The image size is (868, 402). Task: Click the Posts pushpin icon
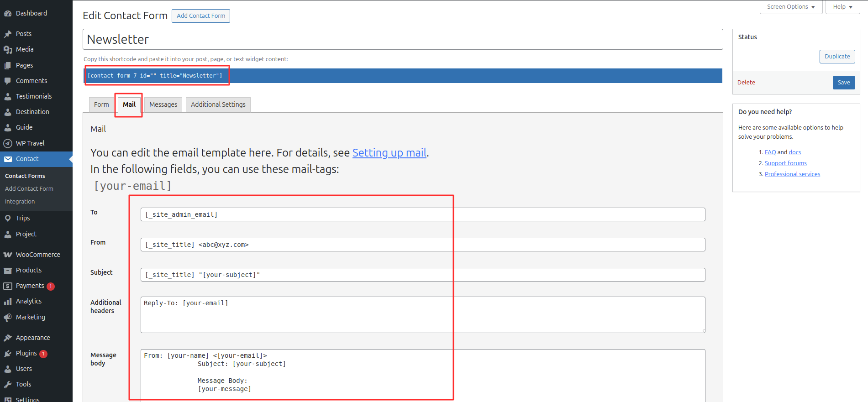(x=8, y=34)
